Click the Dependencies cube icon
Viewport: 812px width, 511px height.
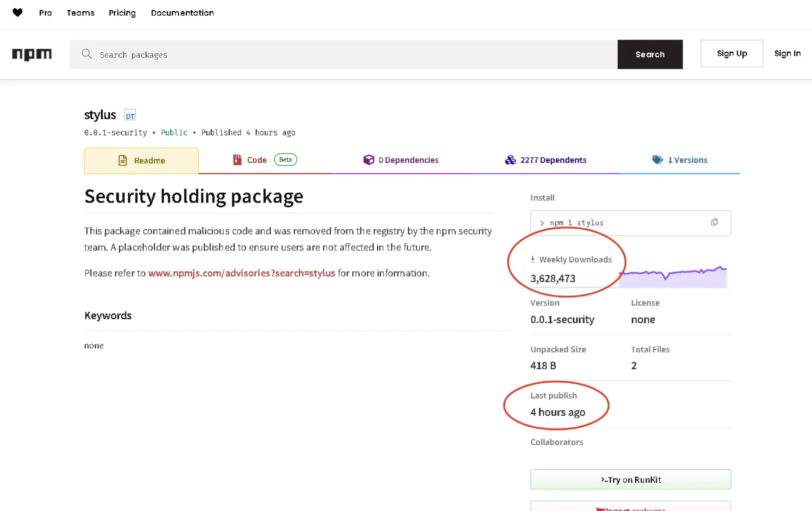coord(368,160)
